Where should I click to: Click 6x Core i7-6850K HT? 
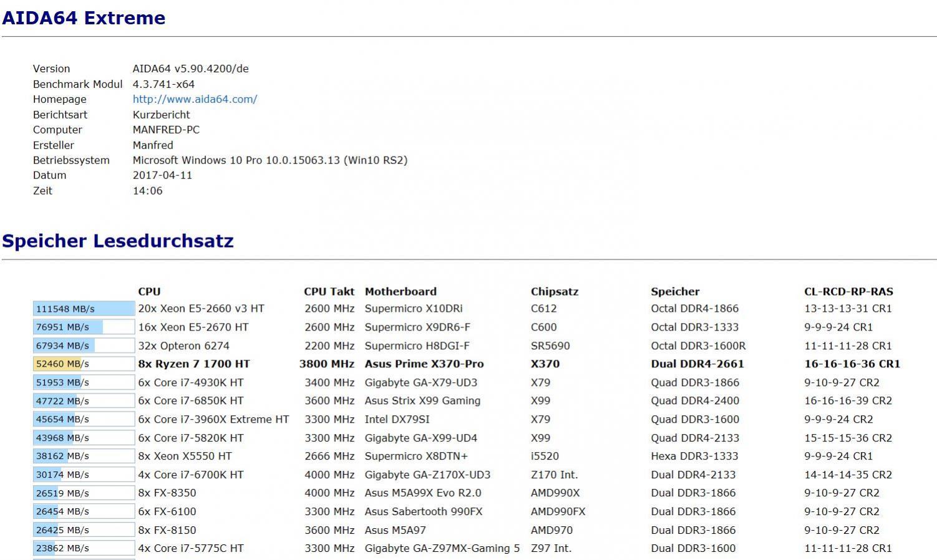pyautogui.click(x=190, y=401)
